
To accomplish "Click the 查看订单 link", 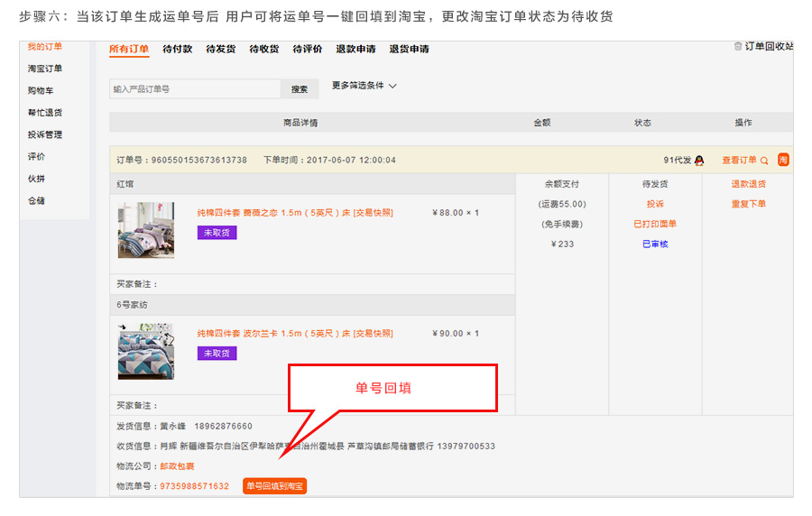I will point(739,161).
